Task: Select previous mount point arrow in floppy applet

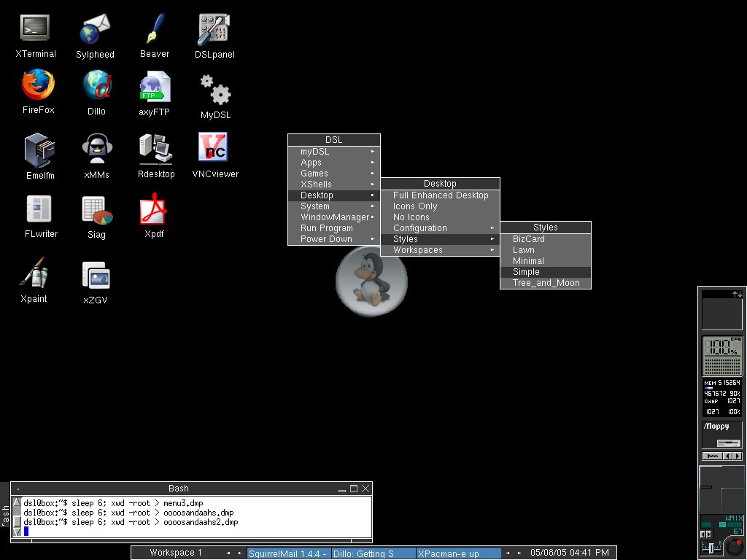Action: 727,456
